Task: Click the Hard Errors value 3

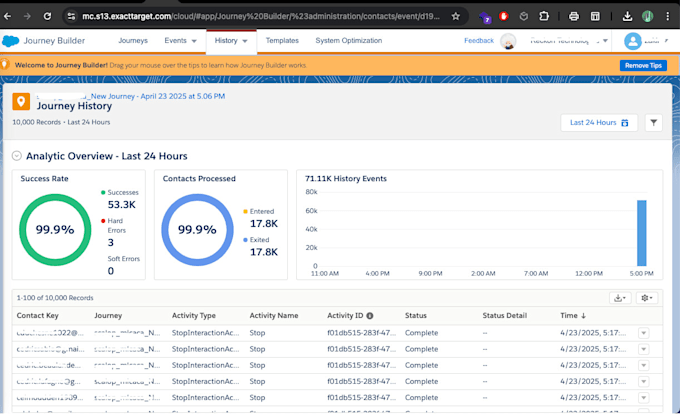Action: click(111, 243)
